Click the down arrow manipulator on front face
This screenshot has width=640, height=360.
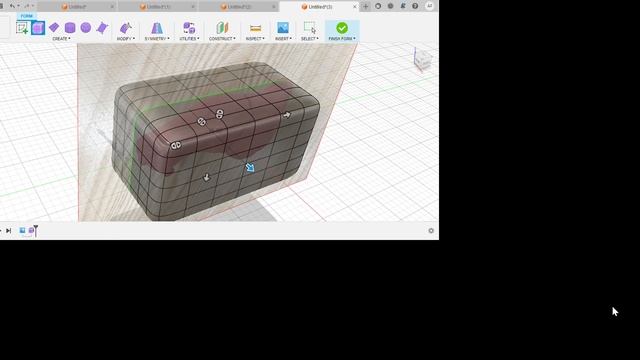click(207, 177)
